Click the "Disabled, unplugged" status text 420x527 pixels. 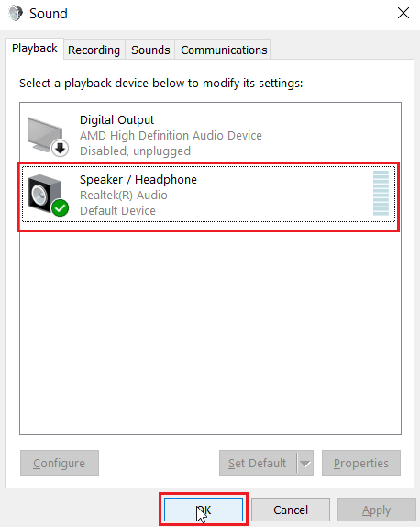coord(135,151)
